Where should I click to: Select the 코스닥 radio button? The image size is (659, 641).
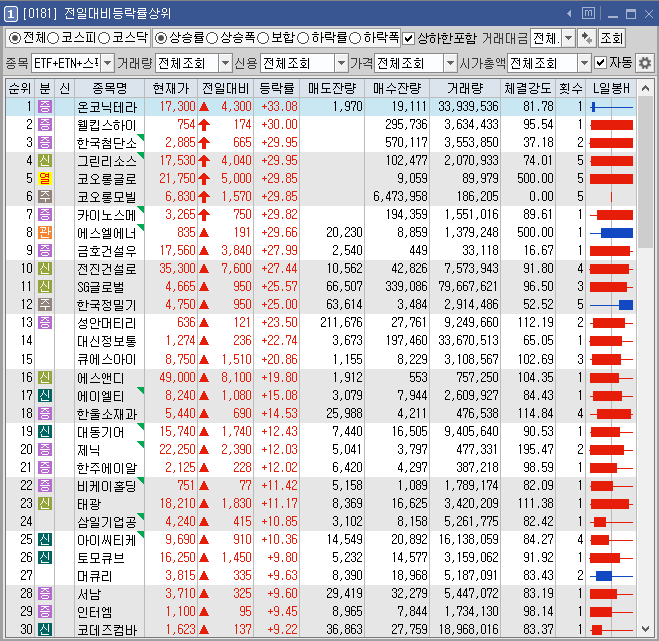click(x=103, y=38)
